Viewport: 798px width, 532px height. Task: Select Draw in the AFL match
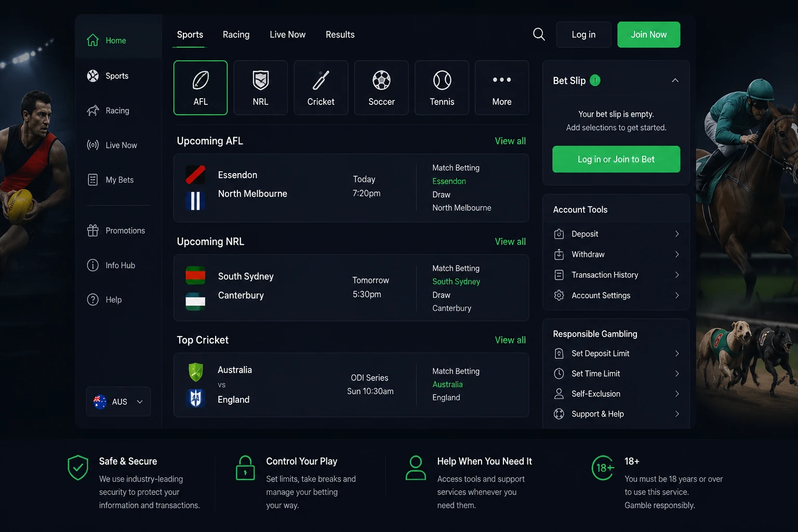click(x=441, y=194)
